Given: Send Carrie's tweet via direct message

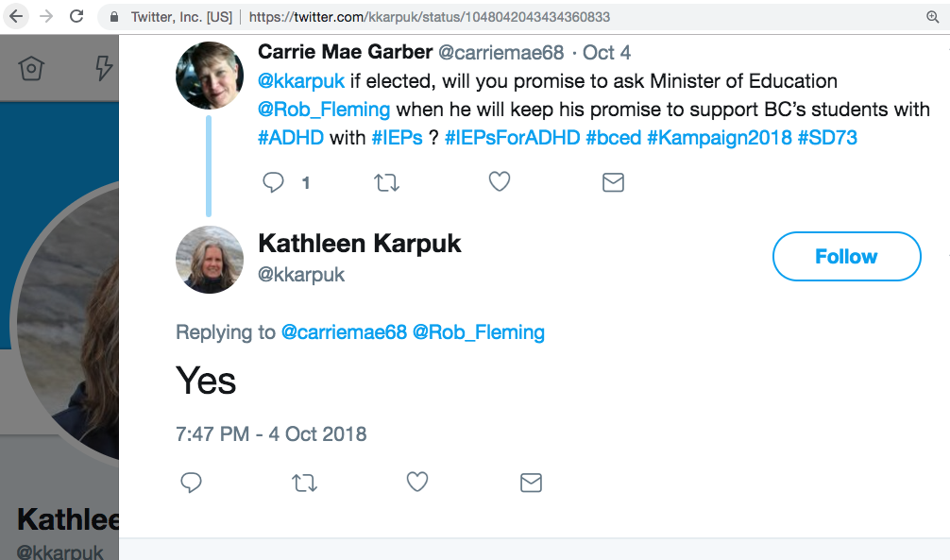Looking at the screenshot, I should (x=613, y=183).
